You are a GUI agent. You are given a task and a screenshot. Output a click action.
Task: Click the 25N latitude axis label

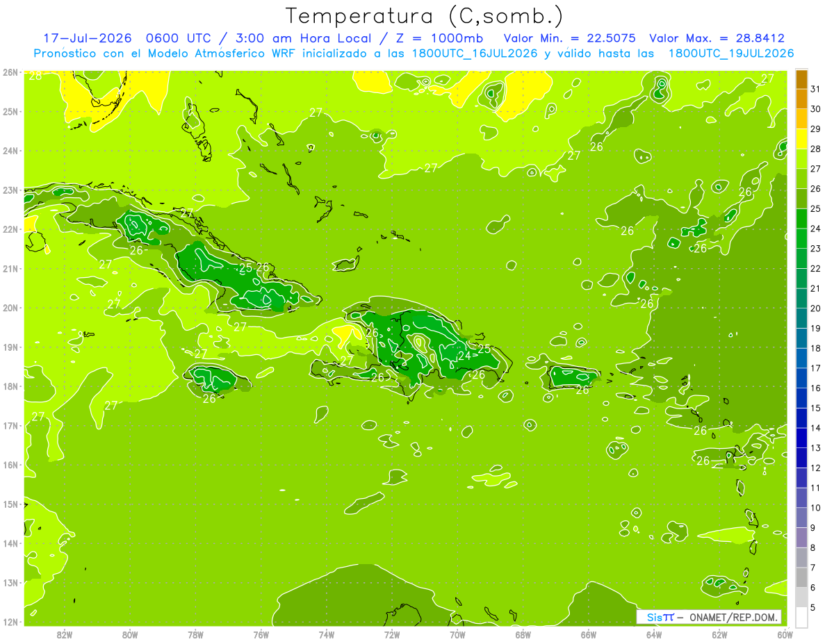(x=10, y=111)
